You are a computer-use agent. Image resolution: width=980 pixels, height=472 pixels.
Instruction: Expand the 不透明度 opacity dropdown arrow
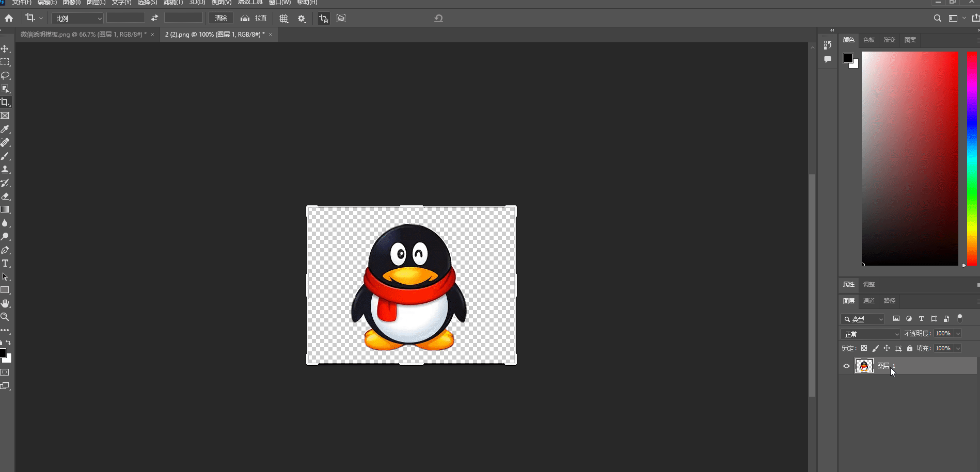pos(958,334)
